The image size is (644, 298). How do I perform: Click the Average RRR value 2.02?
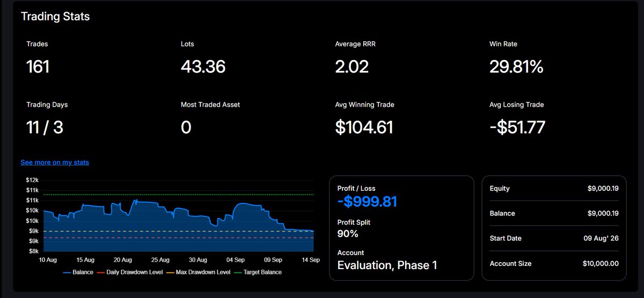pyautogui.click(x=352, y=67)
